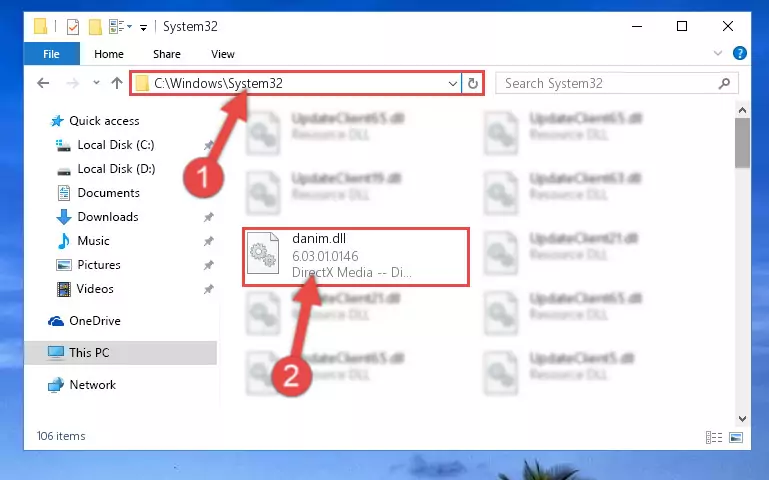Select the danim.dll file

coord(356,257)
